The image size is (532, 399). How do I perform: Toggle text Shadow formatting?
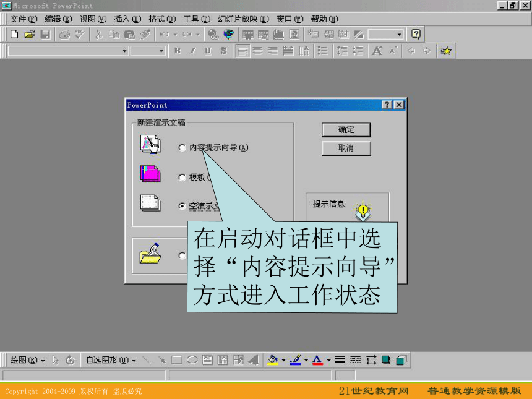click(x=223, y=51)
